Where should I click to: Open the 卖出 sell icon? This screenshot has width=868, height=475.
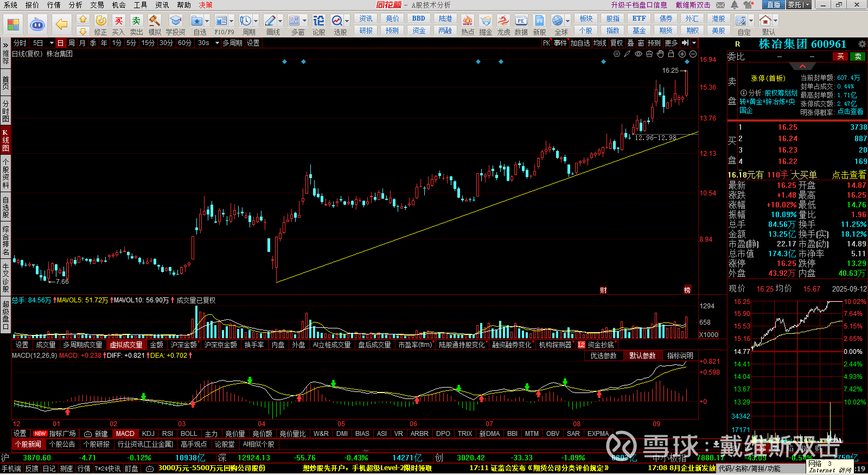[136, 21]
